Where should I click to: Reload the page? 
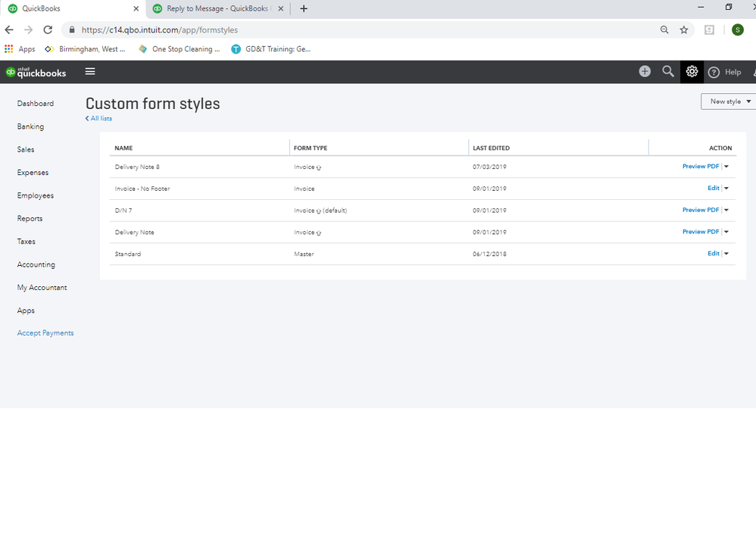(48, 30)
